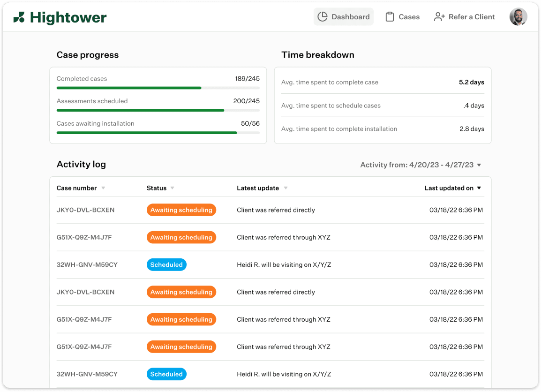Viewport: 541px width, 392px height.
Task: Open first case JKY0-DVL-BCXEN
Action: [85, 210]
